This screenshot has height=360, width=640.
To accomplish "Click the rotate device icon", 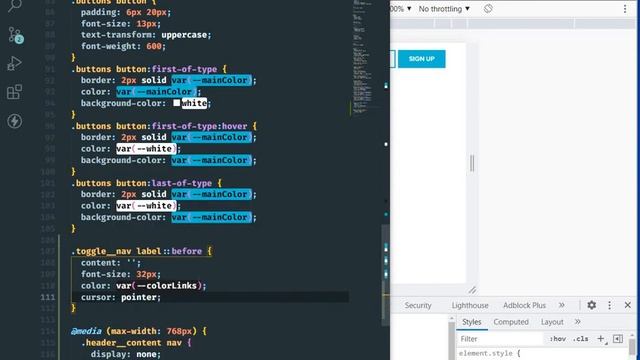I will (x=488, y=9).
